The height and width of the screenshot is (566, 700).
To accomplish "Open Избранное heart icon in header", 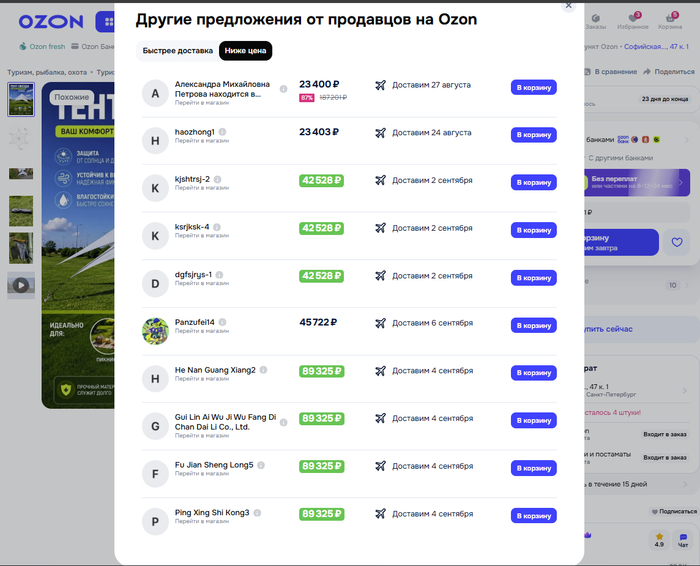I will pos(633,21).
